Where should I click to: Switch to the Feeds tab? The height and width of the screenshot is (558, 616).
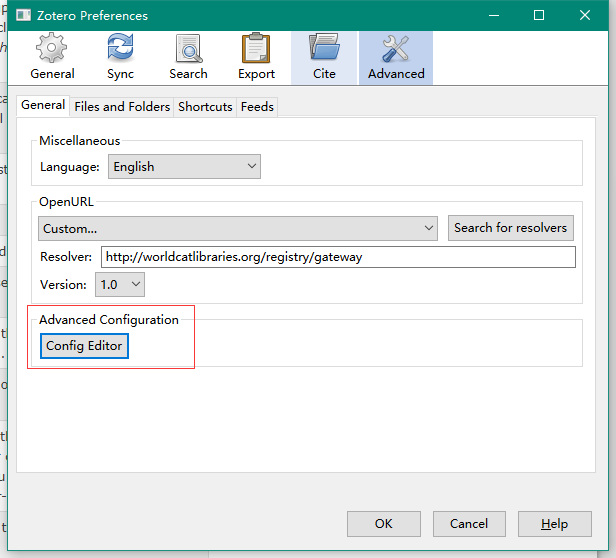257,107
